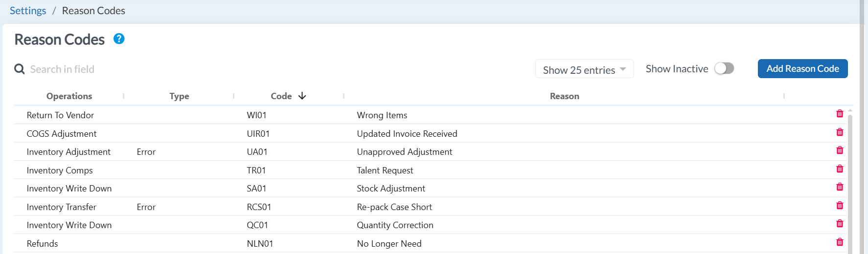Sort by the Code column header

point(281,96)
